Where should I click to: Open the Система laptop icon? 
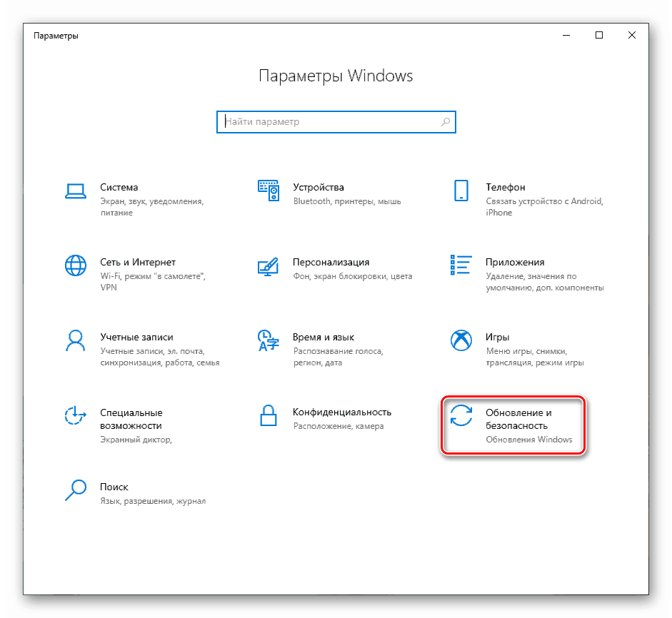(x=76, y=191)
